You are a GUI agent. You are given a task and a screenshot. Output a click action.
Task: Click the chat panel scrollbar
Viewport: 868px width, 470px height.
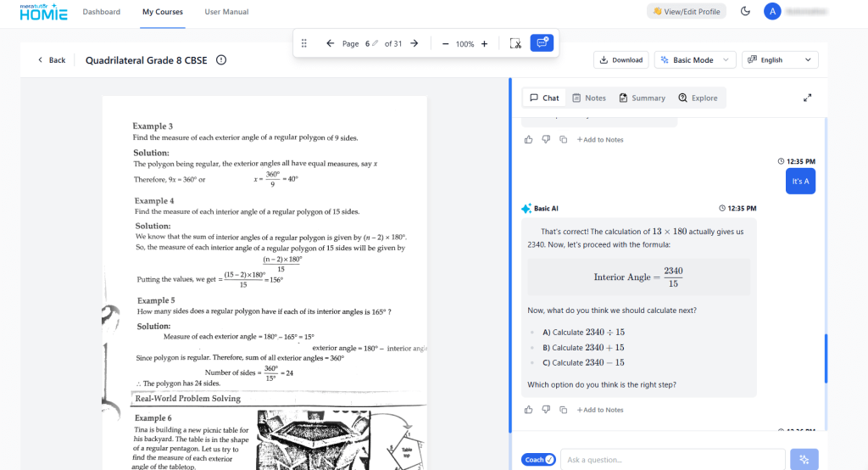[826, 358]
